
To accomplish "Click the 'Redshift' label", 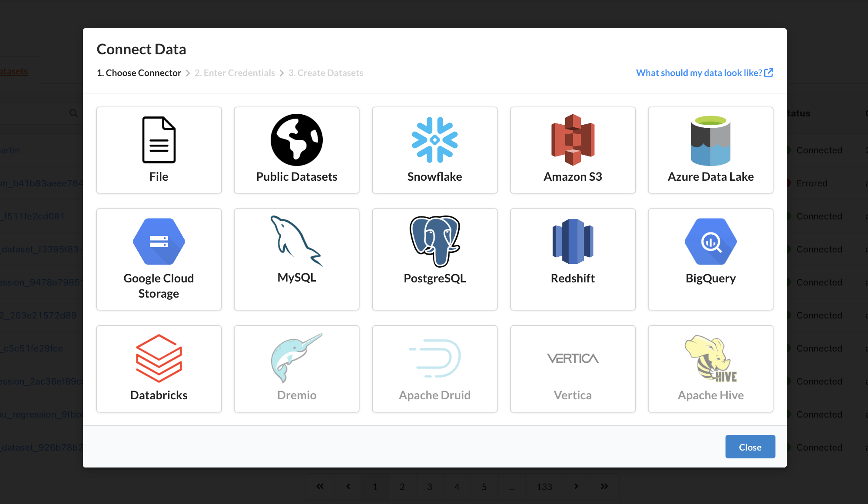I will click(x=573, y=278).
